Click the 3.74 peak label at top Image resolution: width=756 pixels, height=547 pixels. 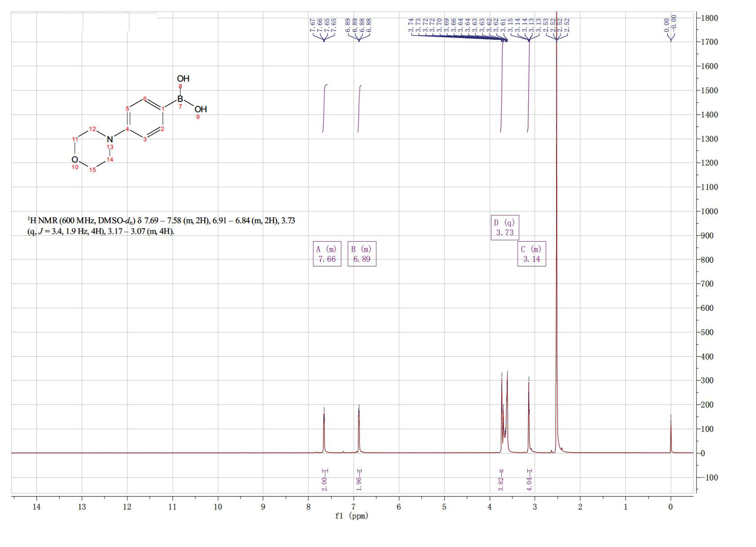tap(411, 25)
